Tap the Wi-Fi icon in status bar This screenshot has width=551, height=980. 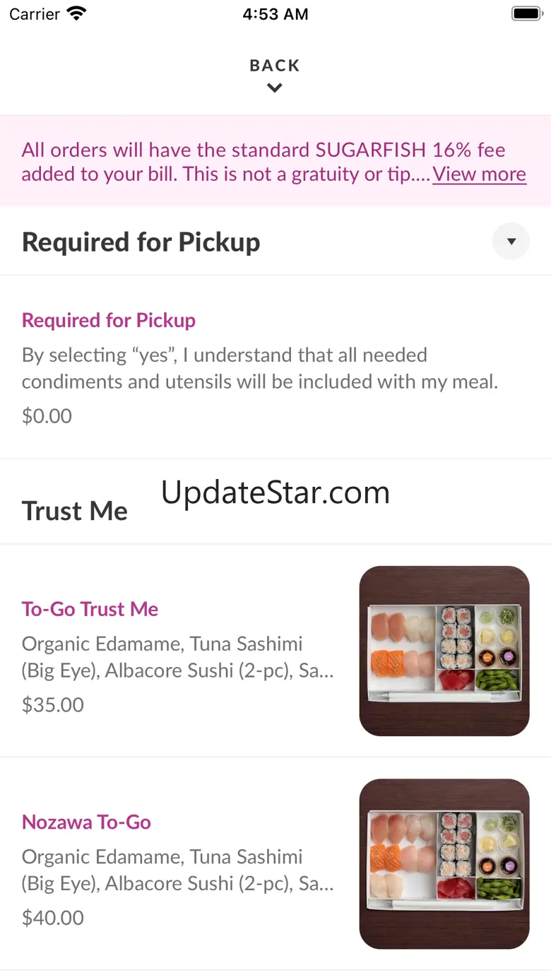(76, 14)
